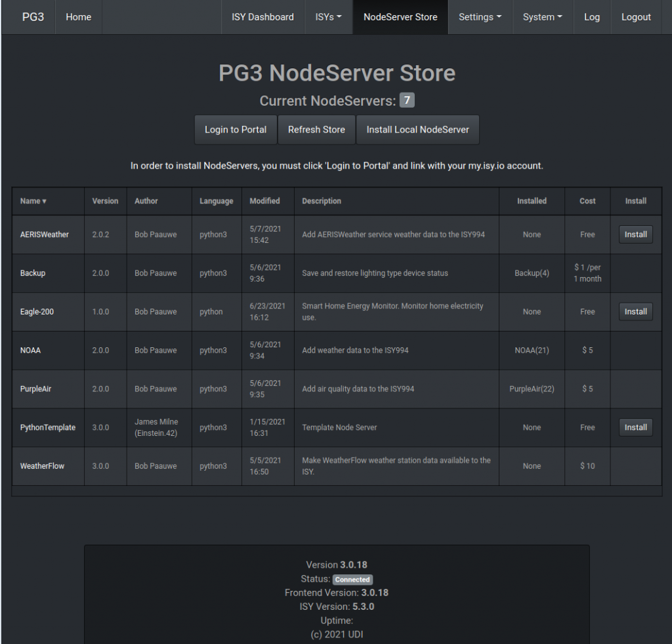This screenshot has height=644, width=672.
Task: Click the 1/15/2021 16:31 modified date
Action: tap(268, 427)
